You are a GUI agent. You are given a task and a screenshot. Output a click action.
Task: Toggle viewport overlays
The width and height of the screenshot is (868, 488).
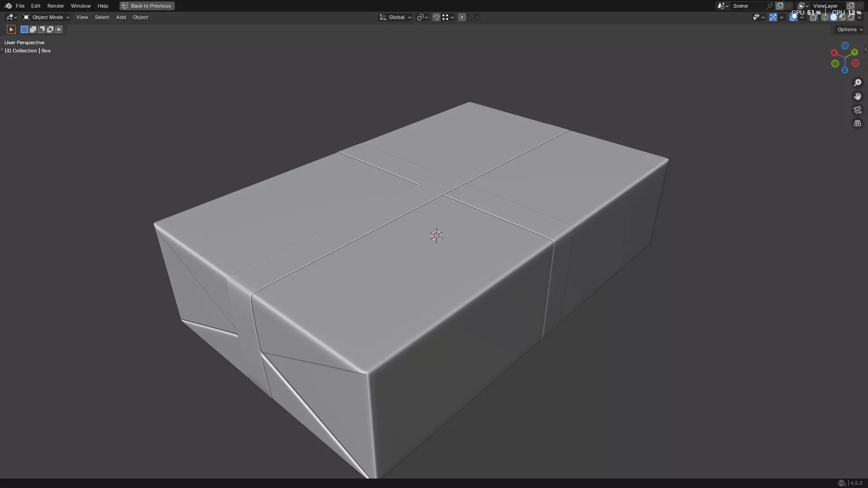point(793,17)
